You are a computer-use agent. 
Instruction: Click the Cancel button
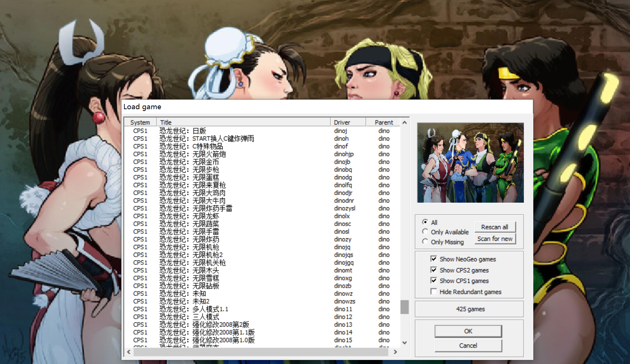tap(468, 346)
